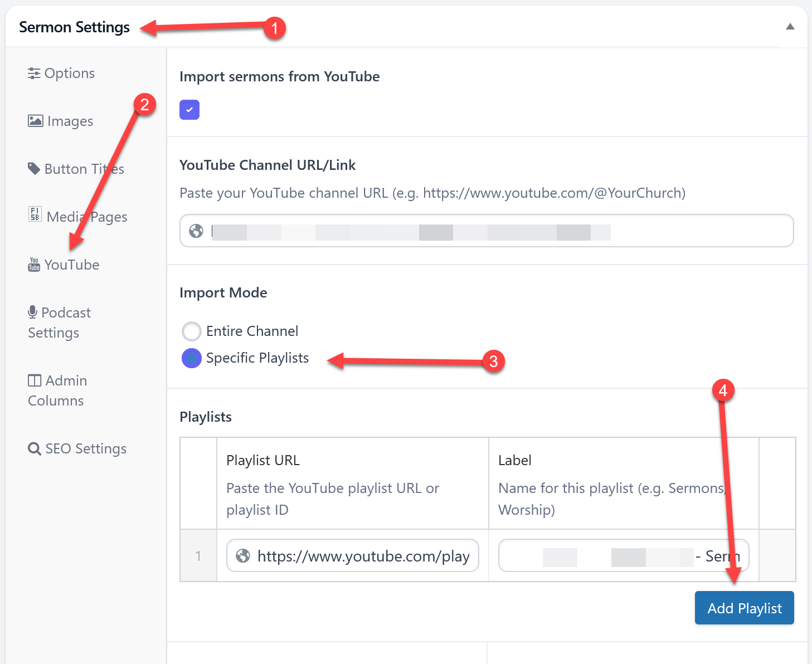Image resolution: width=812 pixels, height=664 pixels.
Task: Click the YouTube logo icon in sidebar
Action: click(34, 265)
